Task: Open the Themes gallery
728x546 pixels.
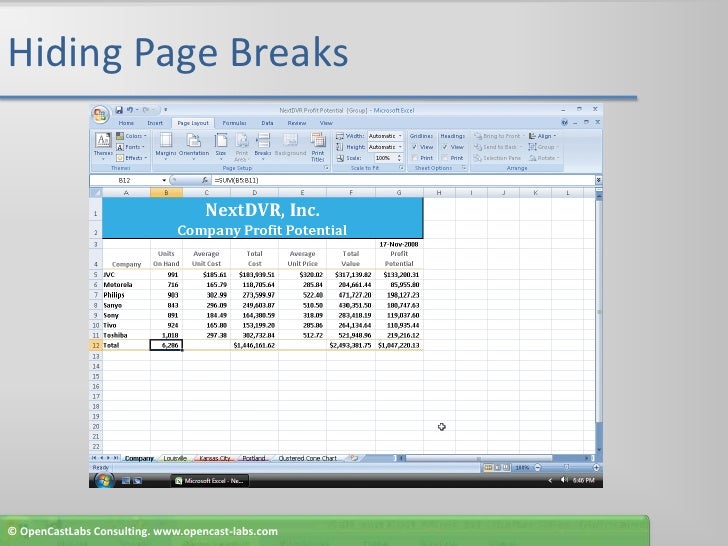Action: coord(103,146)
